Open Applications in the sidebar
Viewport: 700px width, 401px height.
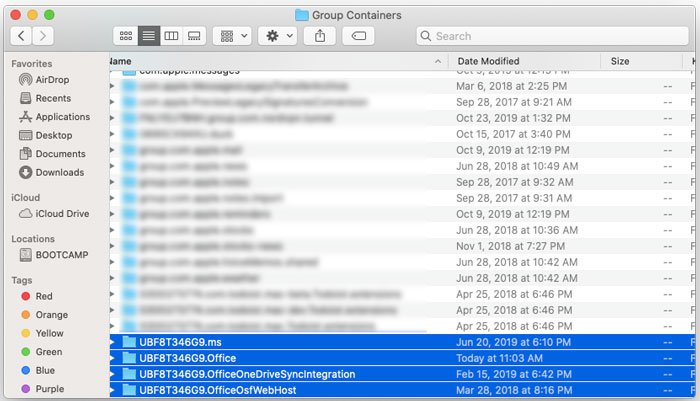[54, 117]
